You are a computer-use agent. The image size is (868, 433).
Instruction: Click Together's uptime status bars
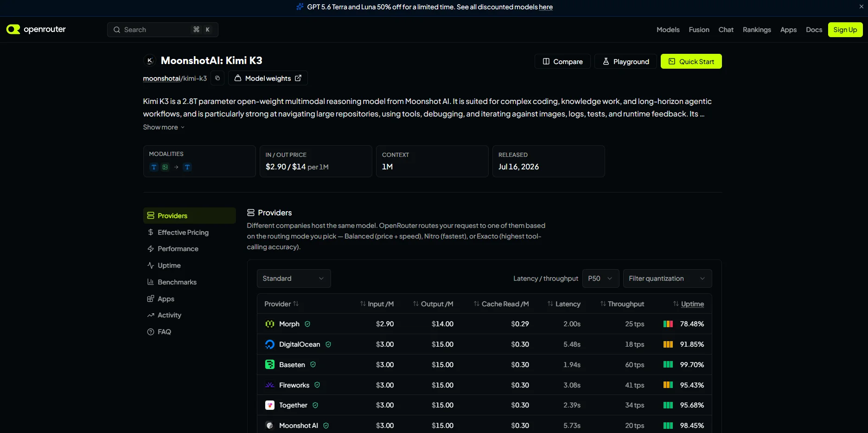(668, 405)
